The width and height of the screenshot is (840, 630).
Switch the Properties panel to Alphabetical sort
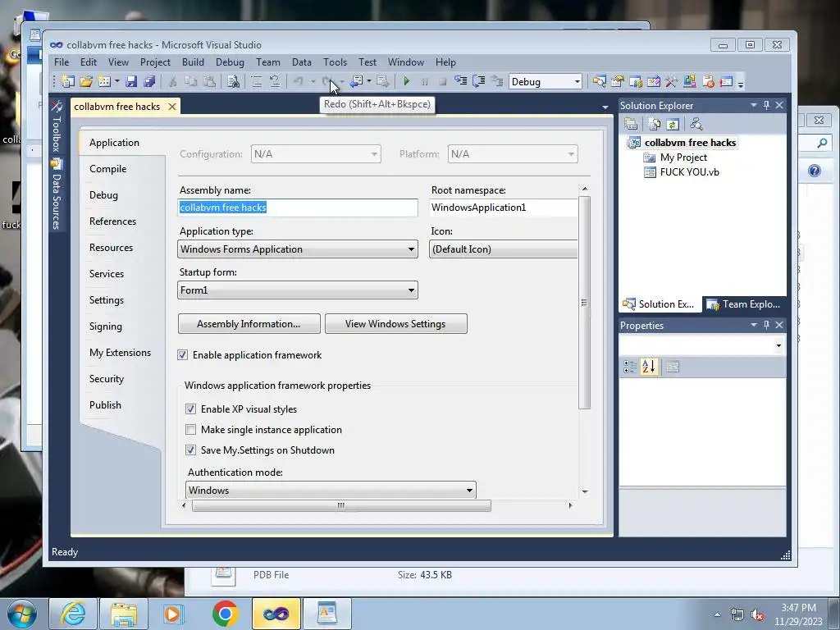pos(648,367)
